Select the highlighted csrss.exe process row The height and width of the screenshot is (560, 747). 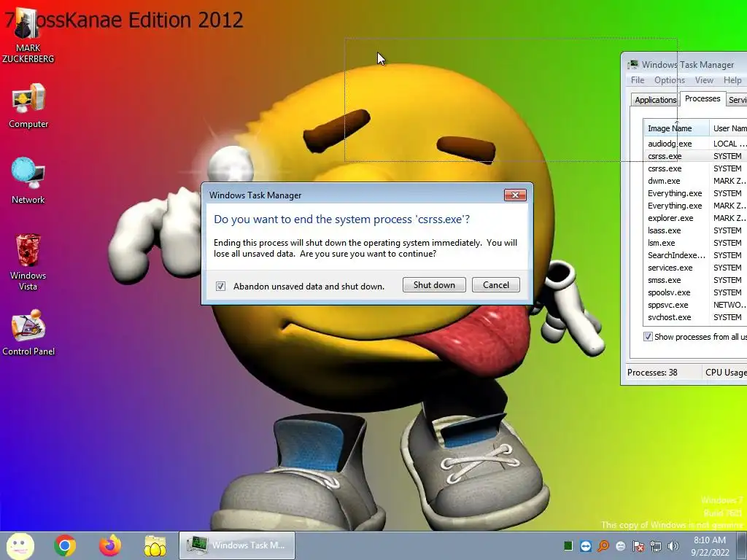click(695, 156)
